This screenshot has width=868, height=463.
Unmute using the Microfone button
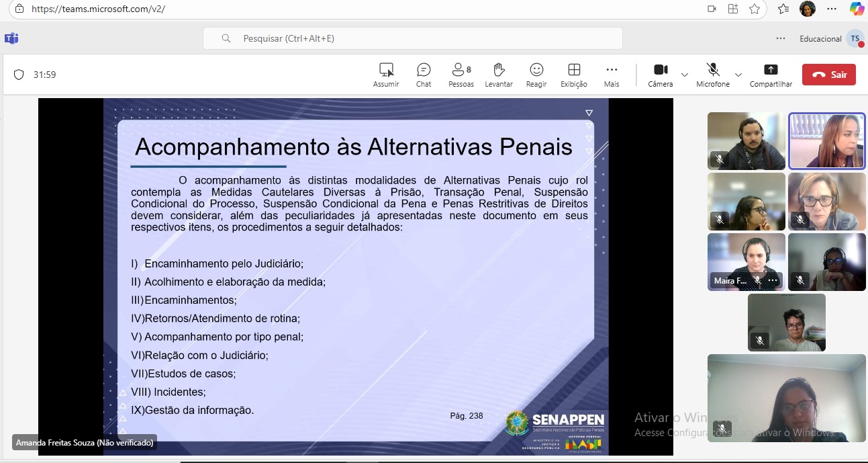tap(713, 75)
